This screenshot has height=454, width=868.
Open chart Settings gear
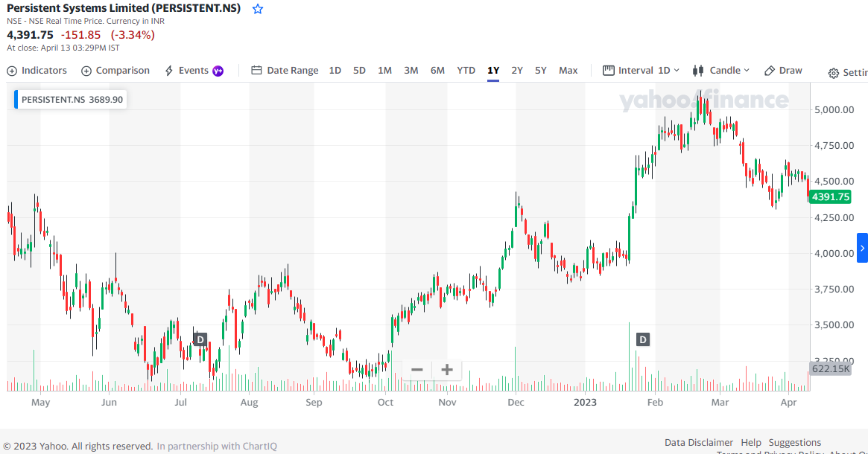tap(833, 73)
